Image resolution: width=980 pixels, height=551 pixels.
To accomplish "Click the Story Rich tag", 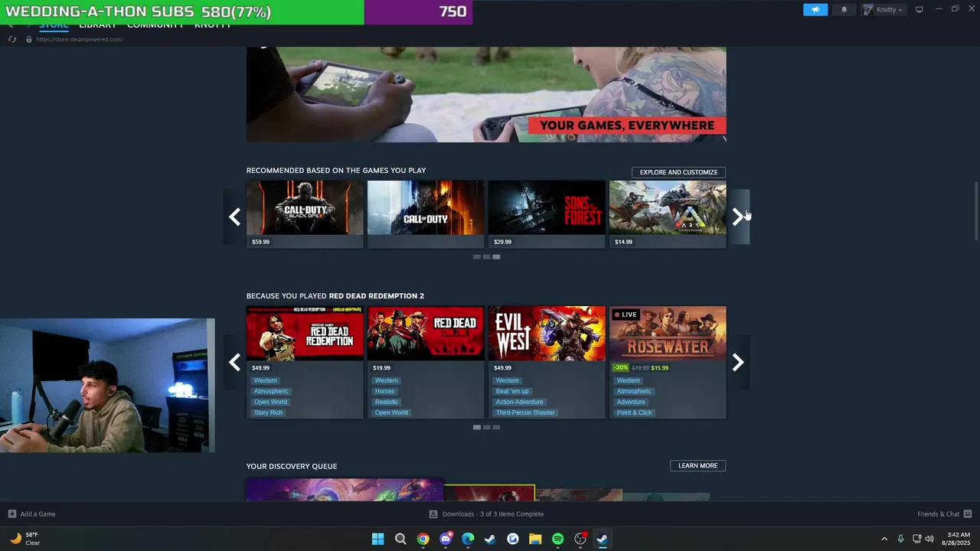I will 268,412.
